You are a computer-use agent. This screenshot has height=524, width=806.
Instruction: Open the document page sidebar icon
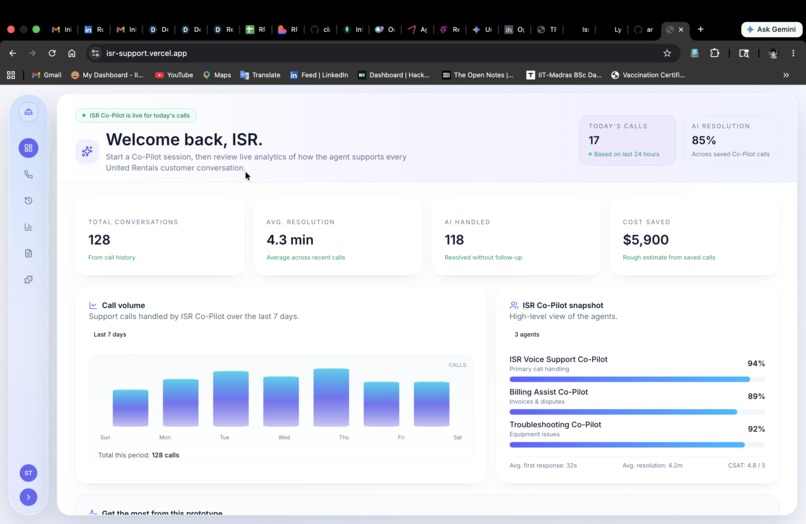(x=28, y=253)
